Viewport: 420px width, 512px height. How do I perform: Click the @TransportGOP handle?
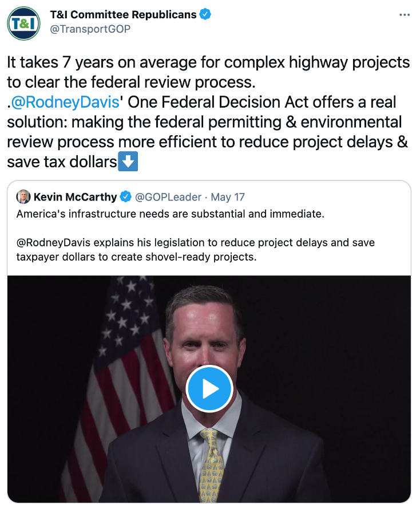pyautogui.click(x=90, y=29)
